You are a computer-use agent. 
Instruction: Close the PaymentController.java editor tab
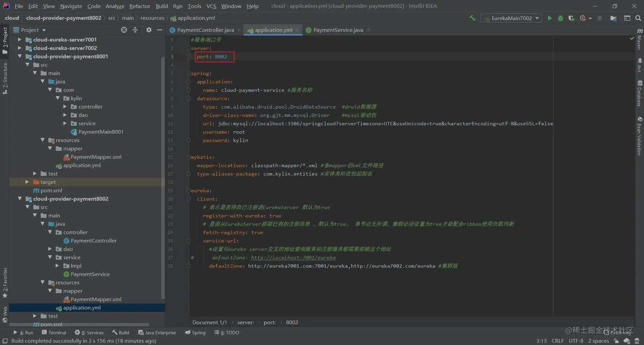click(239, 30)
